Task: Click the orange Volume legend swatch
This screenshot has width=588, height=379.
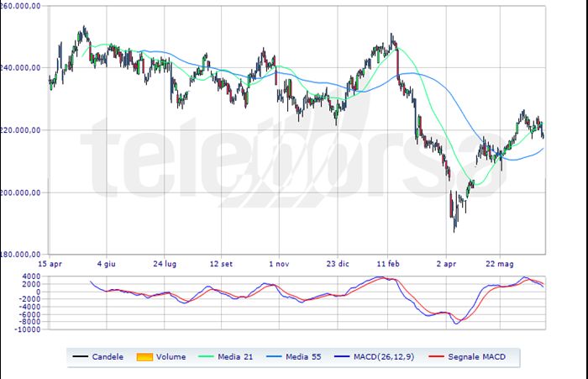Action: pos(144,357)
